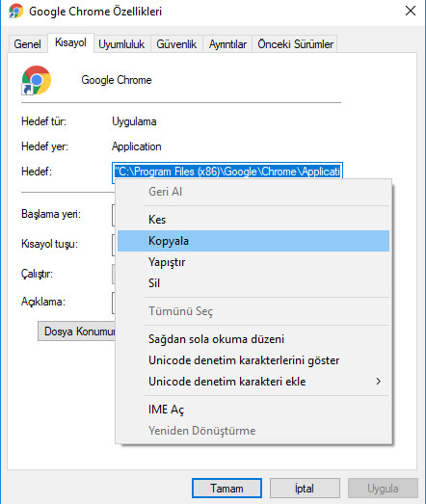Click the Google Chrome shortcut icon
This screenshot has width=426, height=504.
tap(36, 80)
